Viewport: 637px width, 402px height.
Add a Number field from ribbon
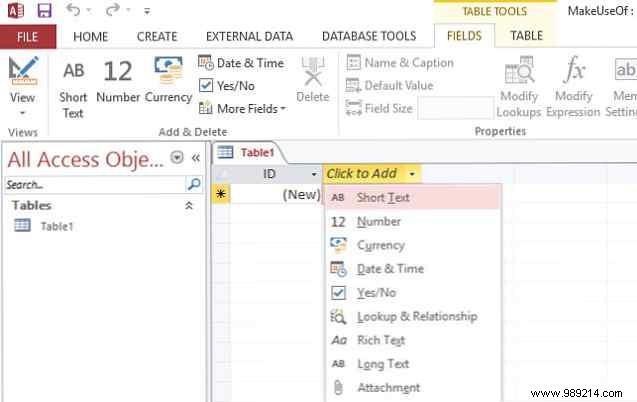coord(118,81)
